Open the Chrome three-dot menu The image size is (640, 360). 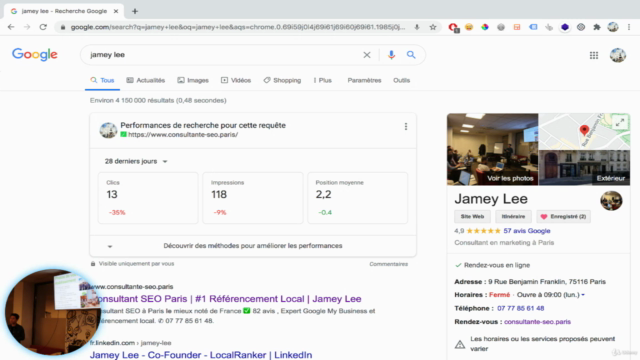629,27
